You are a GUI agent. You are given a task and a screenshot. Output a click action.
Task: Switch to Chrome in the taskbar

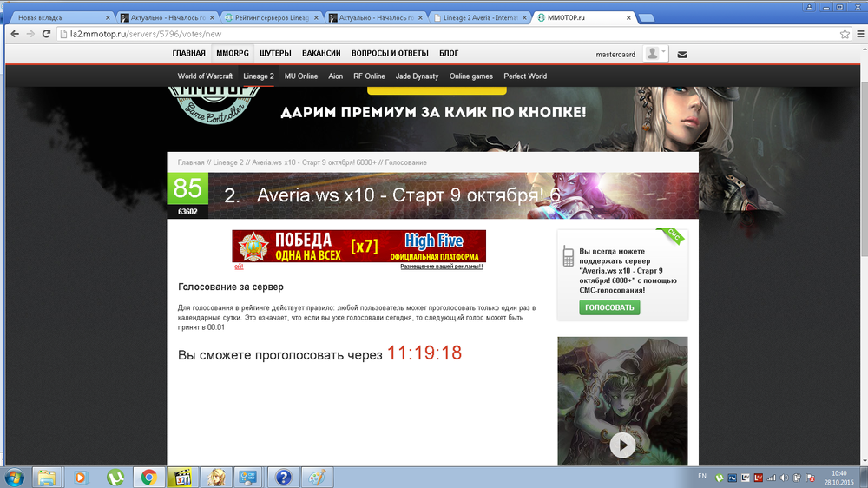pyautogui.click(x=148, y=478)
